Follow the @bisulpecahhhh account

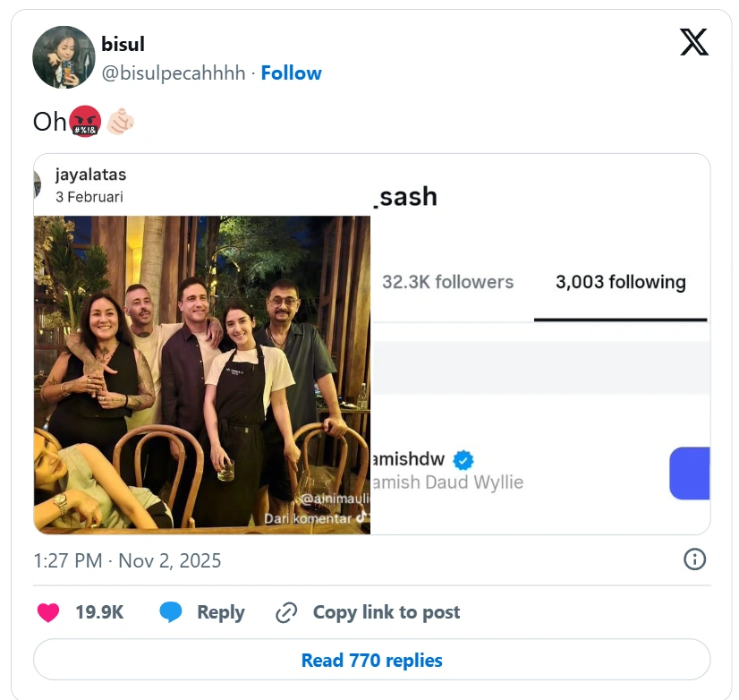(x=292, y=73)
